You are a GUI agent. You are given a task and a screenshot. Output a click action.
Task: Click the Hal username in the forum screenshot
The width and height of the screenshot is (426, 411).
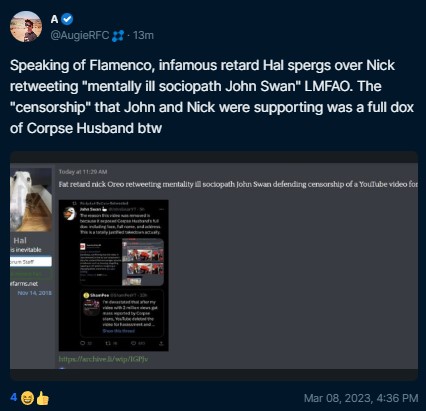(x=20, y=240)
